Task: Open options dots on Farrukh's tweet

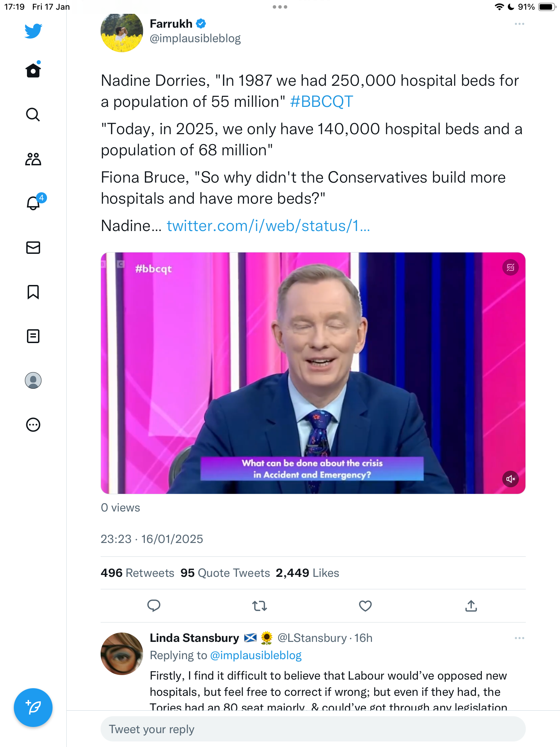Action: click(x=519, y=24)
